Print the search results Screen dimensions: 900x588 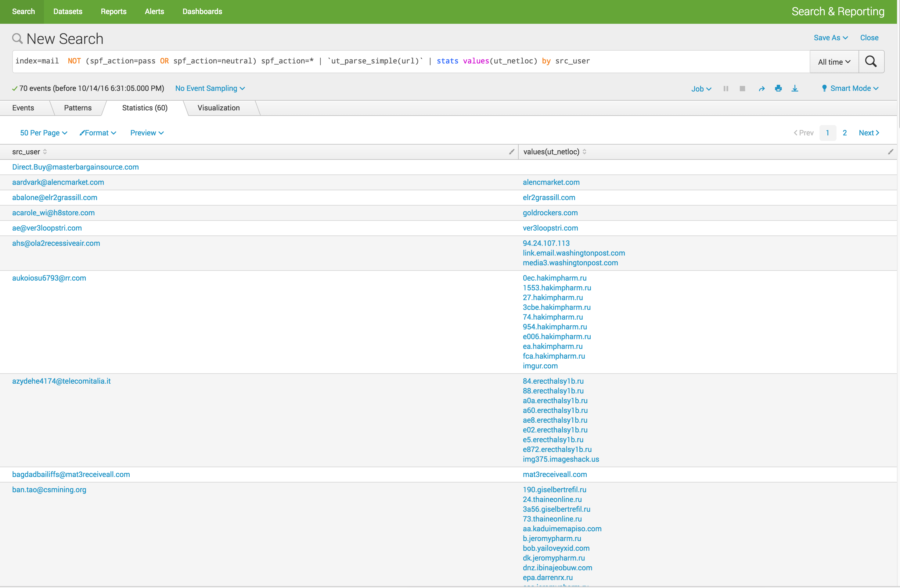click(x=778, y=88)
